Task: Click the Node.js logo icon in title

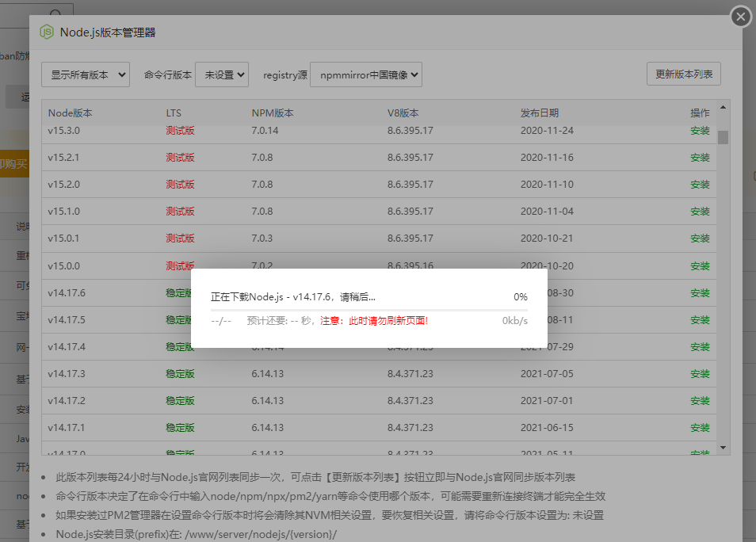Action: pyautogui.click(x=47, y=32)
